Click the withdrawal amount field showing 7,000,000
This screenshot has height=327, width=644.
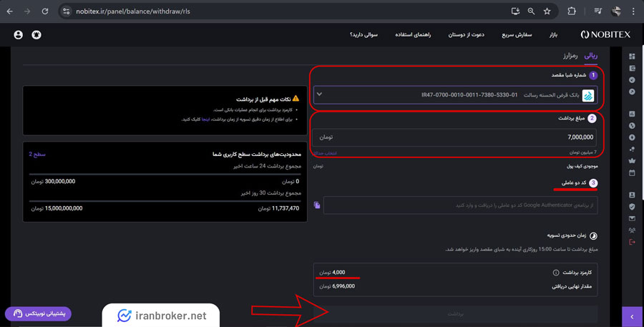(x=456, y=137)
